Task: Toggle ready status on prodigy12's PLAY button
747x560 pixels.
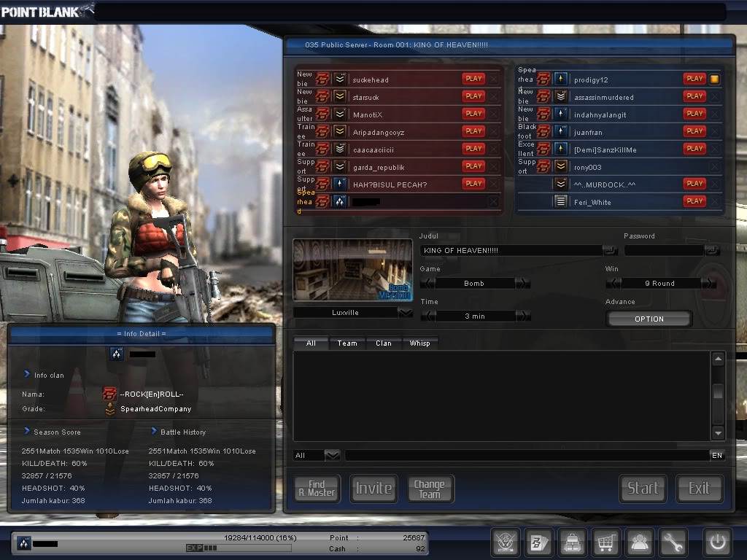Action: pos(694,79)
